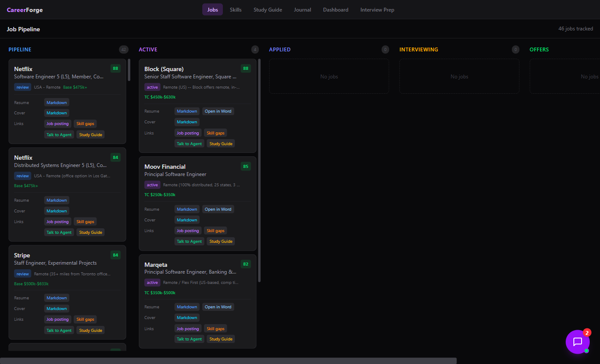The height and width of the screenshot is (364, 600).
Task: Open the Markdown cover letter for Moov Financial
Action: coord(187,219)
